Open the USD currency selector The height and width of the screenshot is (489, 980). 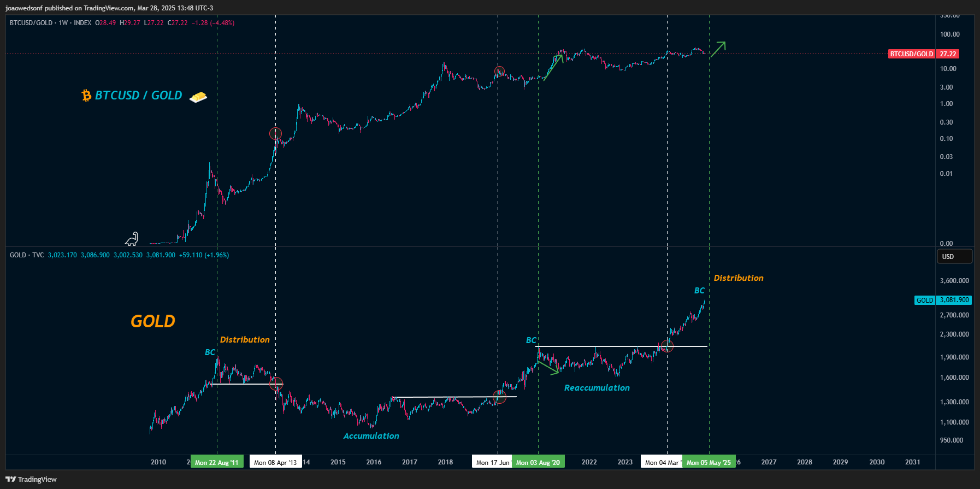pyautogui.click(x=954, y=256)
